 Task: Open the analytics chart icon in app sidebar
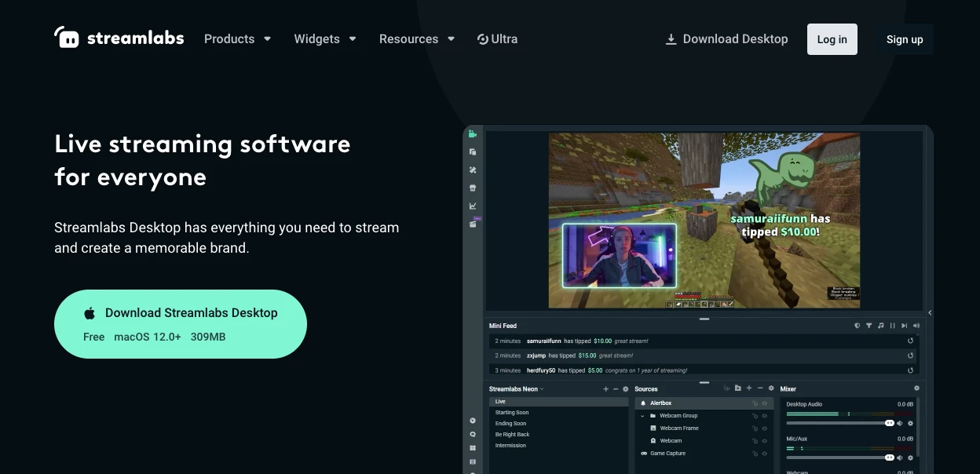[x=473, y=206]
